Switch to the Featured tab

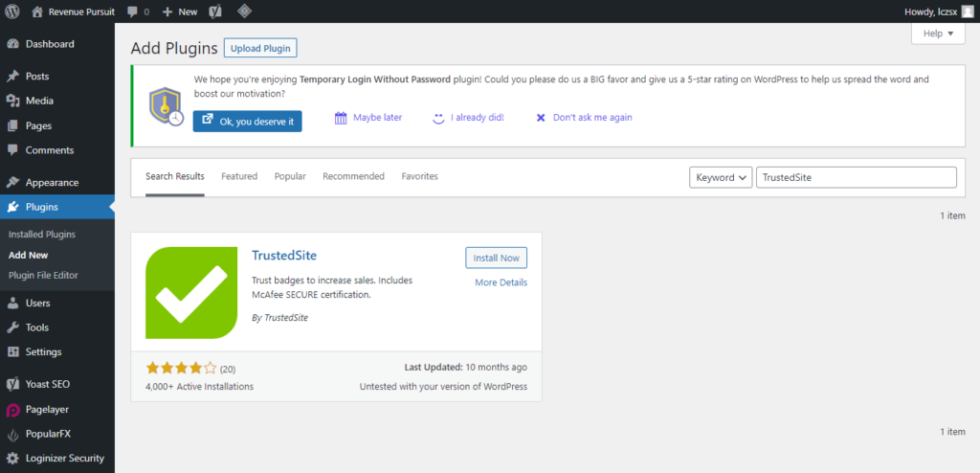tap(239, 176)
